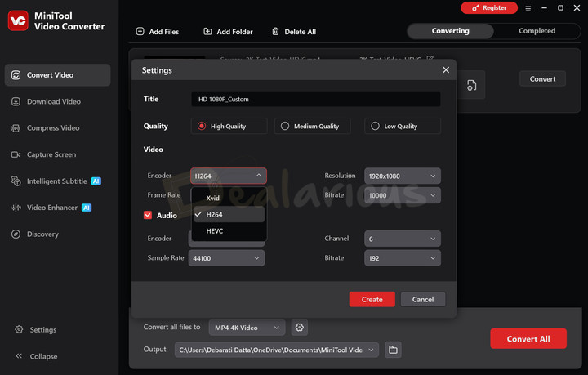The height and width of the screenshot is (375, 588).
Task: Click Delete All with the trash icon
Action: pos(294,32)
